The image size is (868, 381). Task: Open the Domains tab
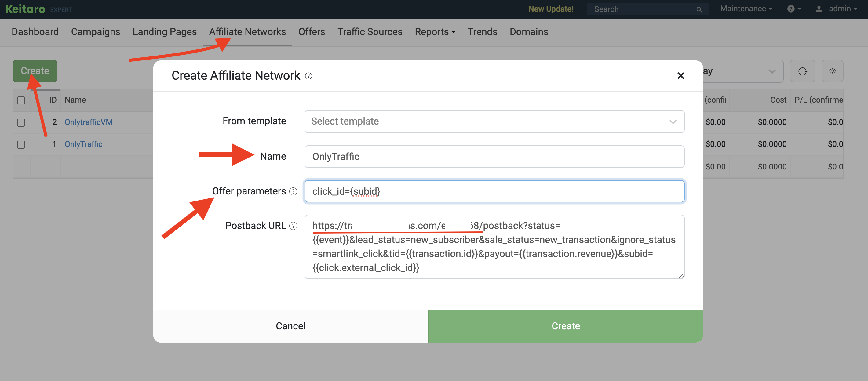(529, 32)
